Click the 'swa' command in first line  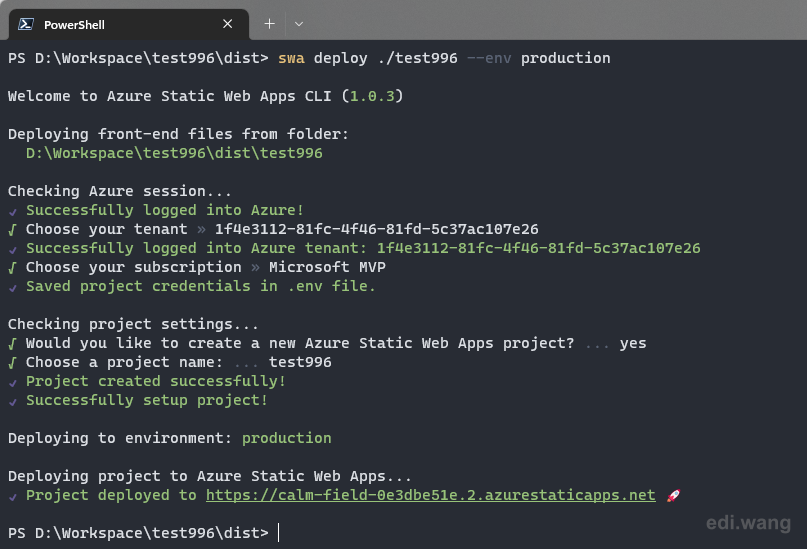click(x=291, y=58)
